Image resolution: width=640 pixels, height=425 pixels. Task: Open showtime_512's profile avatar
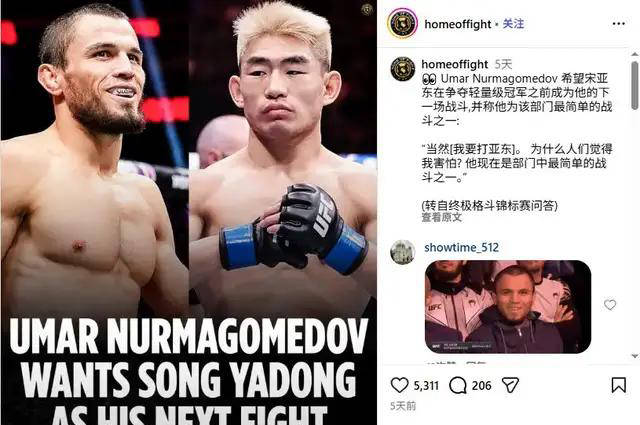[402, 251]
